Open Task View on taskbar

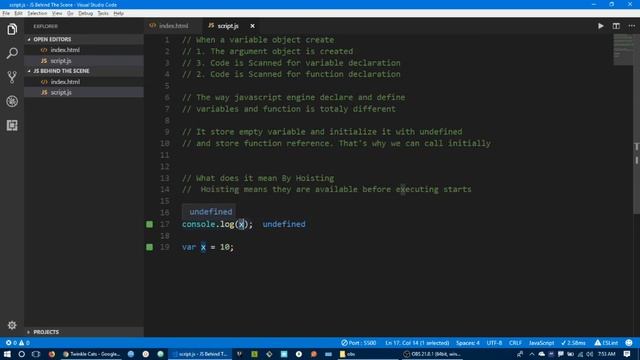click(36, 354)
